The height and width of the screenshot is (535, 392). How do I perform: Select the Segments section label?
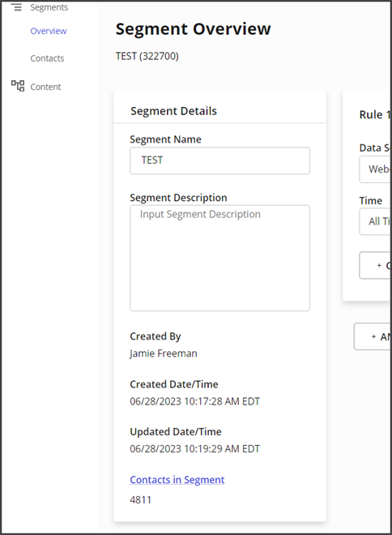tap(49, 7)
